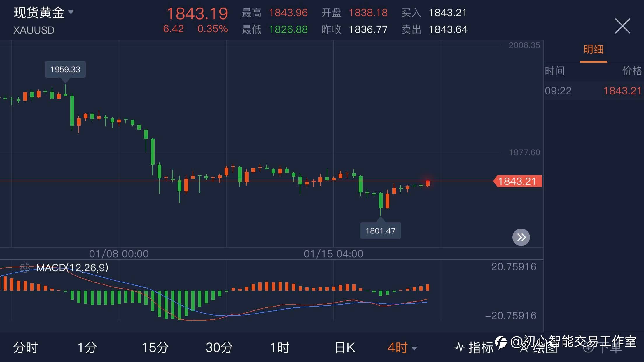
Task: Open the MACD settings gear icon
Action: pyautogui.click(x=25, y=267)
